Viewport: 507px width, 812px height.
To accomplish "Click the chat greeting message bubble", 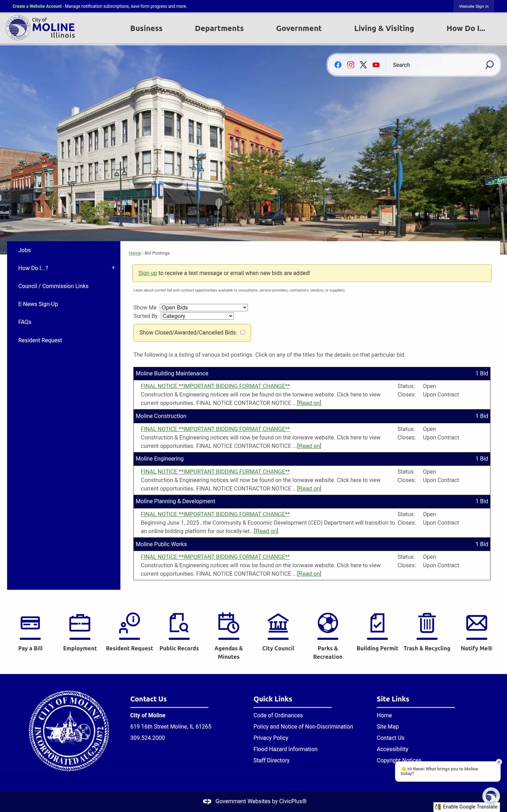I will (447, 772).
